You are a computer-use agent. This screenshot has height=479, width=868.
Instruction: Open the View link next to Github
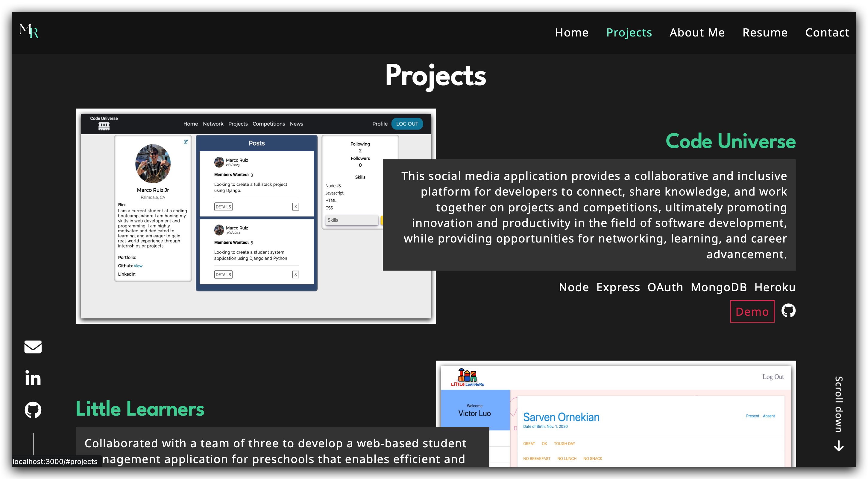click(138, 266)
